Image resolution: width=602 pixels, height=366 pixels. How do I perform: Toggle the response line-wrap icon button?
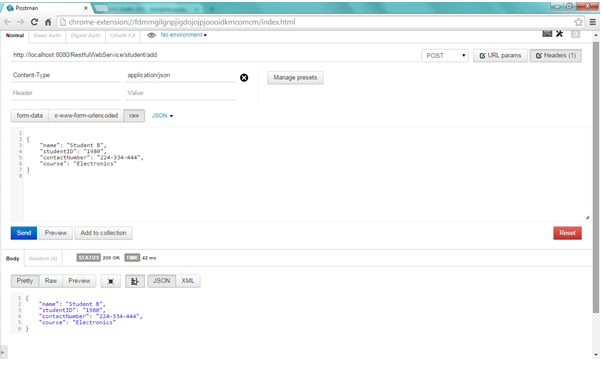tap(135, 281)
